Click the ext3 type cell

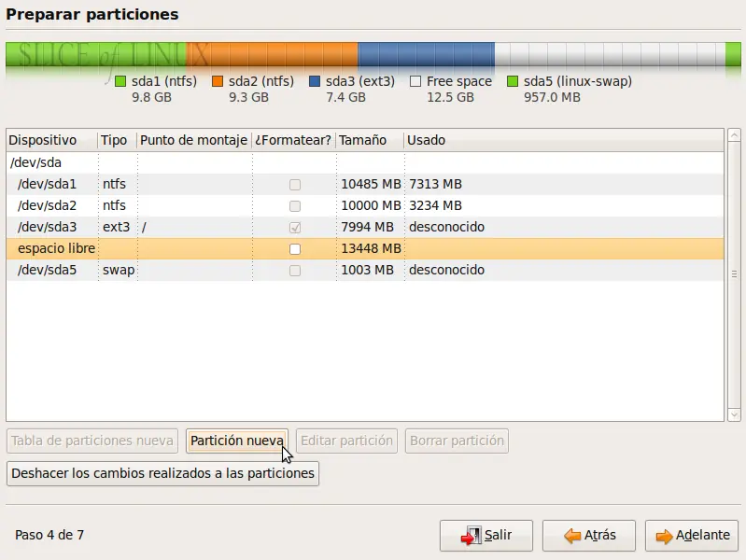coord(116,227)
